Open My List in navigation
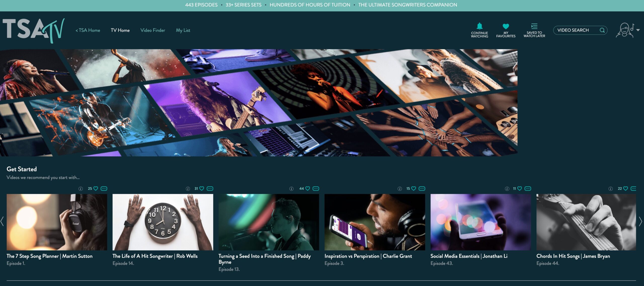The height and width of the screenshot is (286, 644). tap(183, 30)
